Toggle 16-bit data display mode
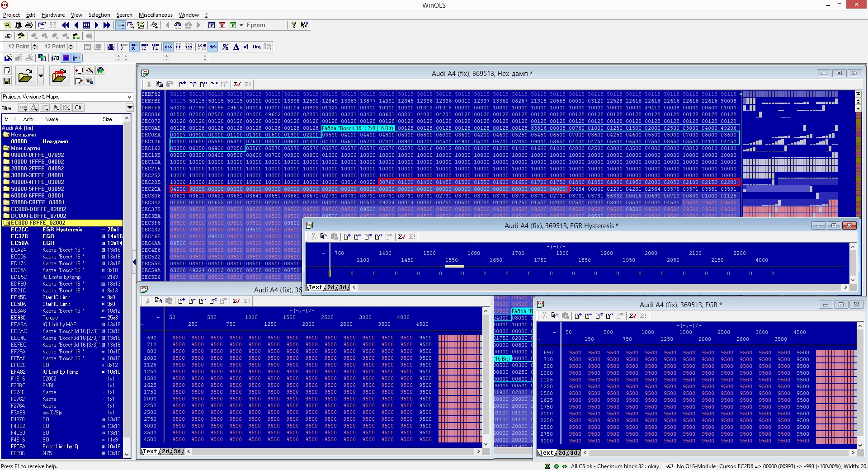The height and width of the screenshot is (470, 868). coord(134,47)
